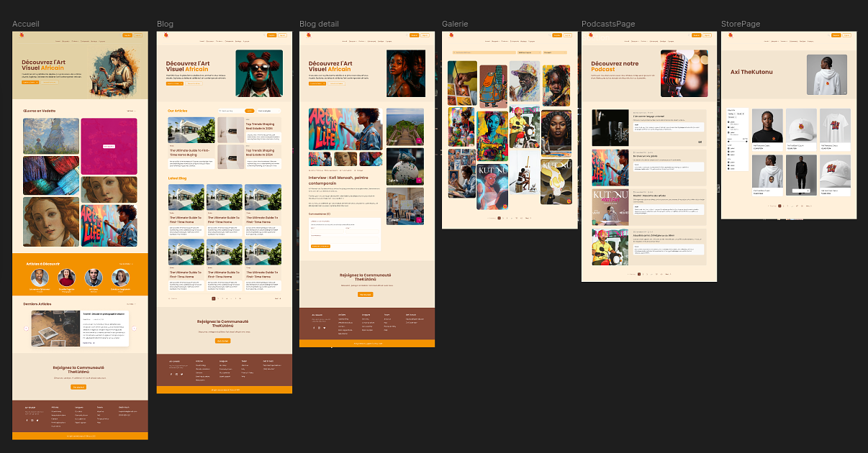Click Facebook icon in Accueil footer
868x453 pixels.
click(x=27, y=420)
